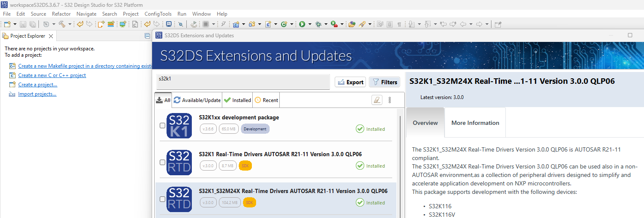
Task: Tick checkbox for S32K1_S32M24X Real-Time Drivers package
Action: click(162, 199)
